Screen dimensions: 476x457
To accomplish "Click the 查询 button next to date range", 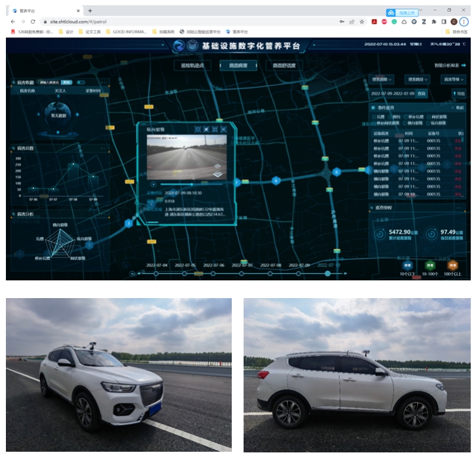I will (422, 93).
